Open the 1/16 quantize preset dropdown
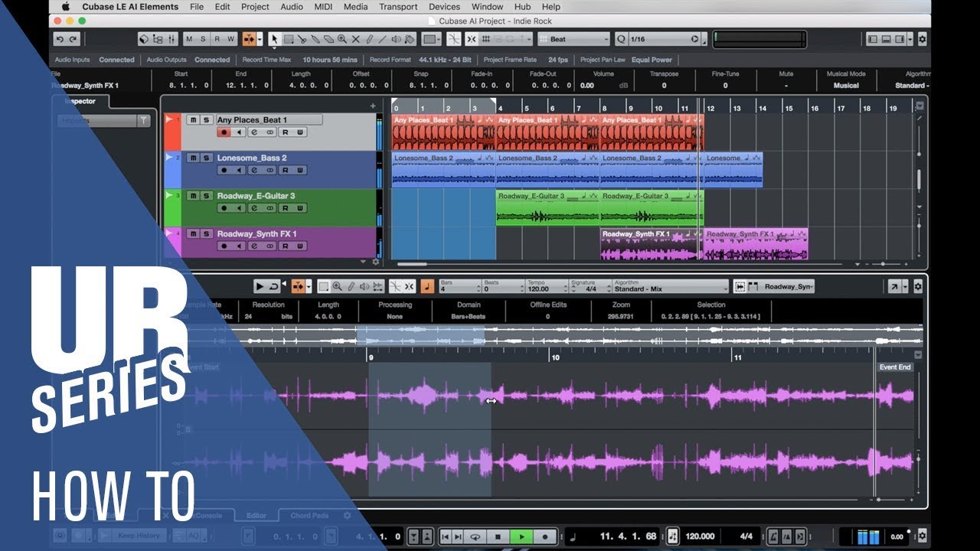The width and height of the screenshot is (980, 551). point(665,39)
